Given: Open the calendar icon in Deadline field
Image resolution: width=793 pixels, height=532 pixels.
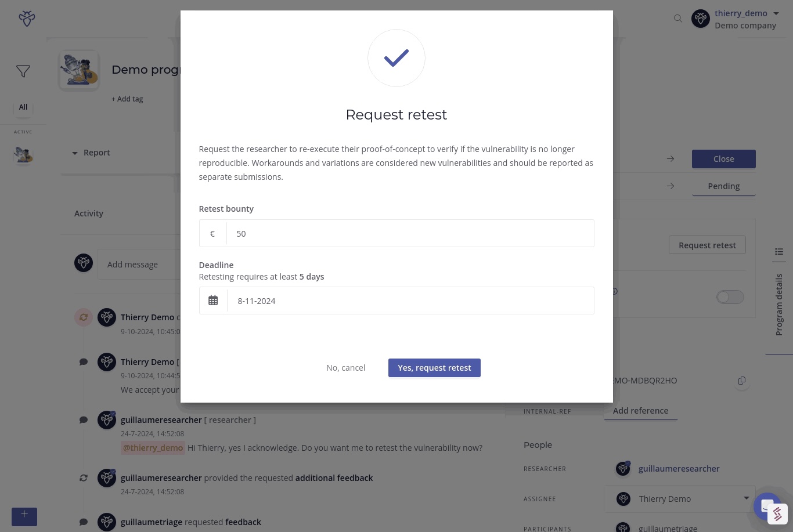Looking at the screenshot, I should pyautogui.click(x=213, y=301).
